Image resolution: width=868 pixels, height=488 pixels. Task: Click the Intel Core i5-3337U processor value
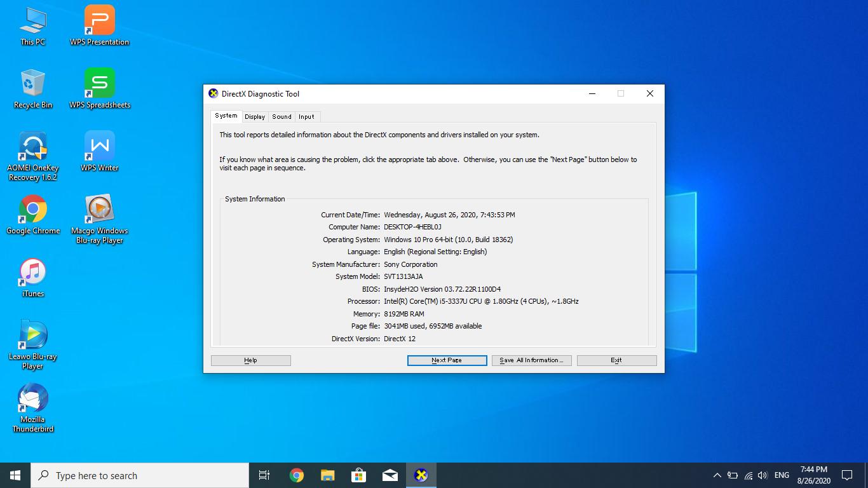(x=481, y=301)
